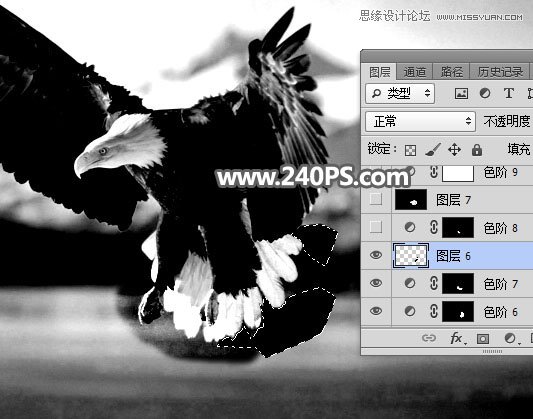Select the 色阶 8 mask thumbnail
This screenshot has height=419, width=533.
pyautogui.click(x=458, y=227)
